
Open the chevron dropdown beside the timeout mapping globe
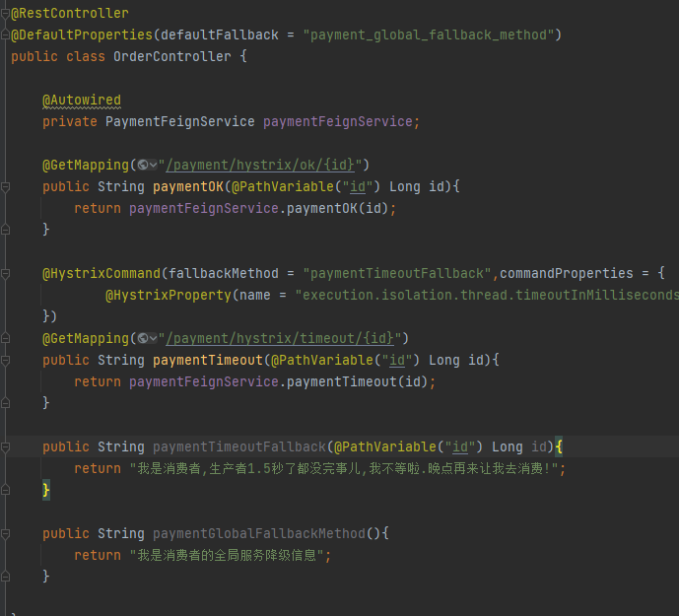coord(153,338)
